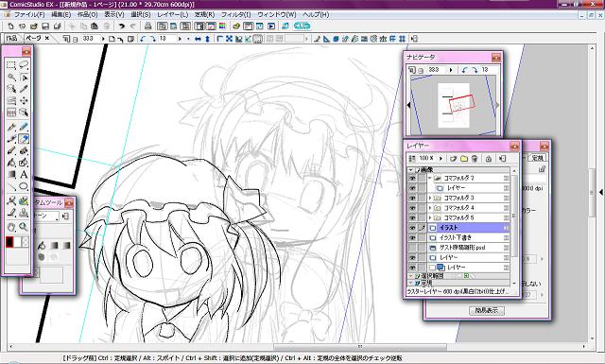The image size is (605, 364).
Task: Collapse the 画像 layer section
Action: [x=411, y=169]
